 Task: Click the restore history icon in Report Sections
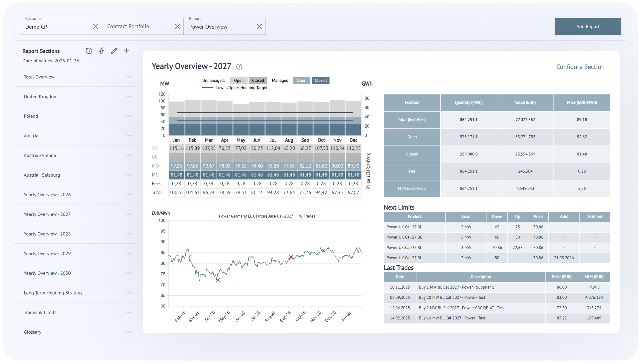(89, 51)
